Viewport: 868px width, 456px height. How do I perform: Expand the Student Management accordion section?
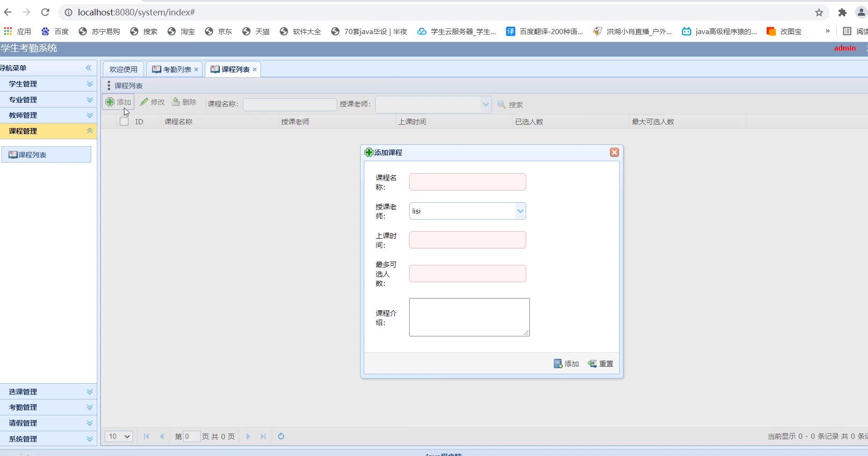[x=48, y=84]
